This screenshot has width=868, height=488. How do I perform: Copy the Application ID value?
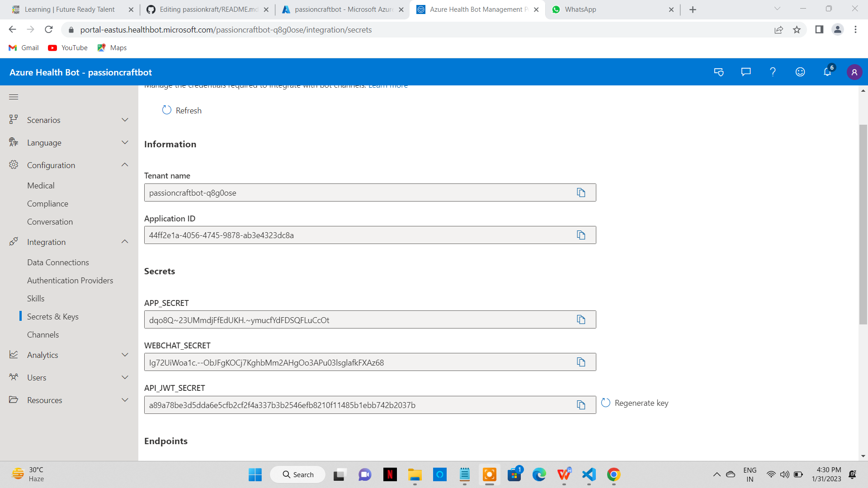click(580, 235)
